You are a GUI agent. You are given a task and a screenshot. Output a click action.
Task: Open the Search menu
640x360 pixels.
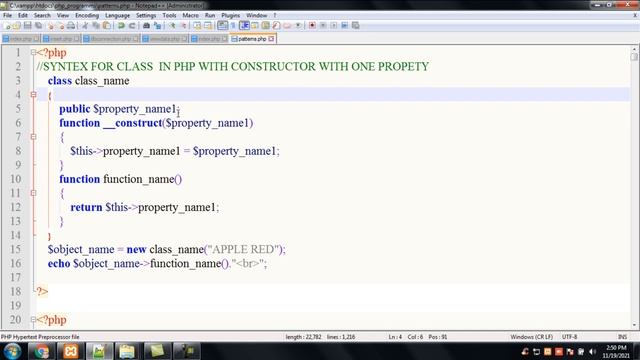[42, 16]
